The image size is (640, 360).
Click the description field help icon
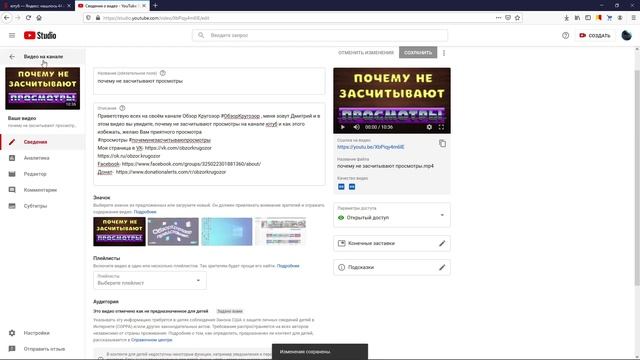(x=122, y=108)
